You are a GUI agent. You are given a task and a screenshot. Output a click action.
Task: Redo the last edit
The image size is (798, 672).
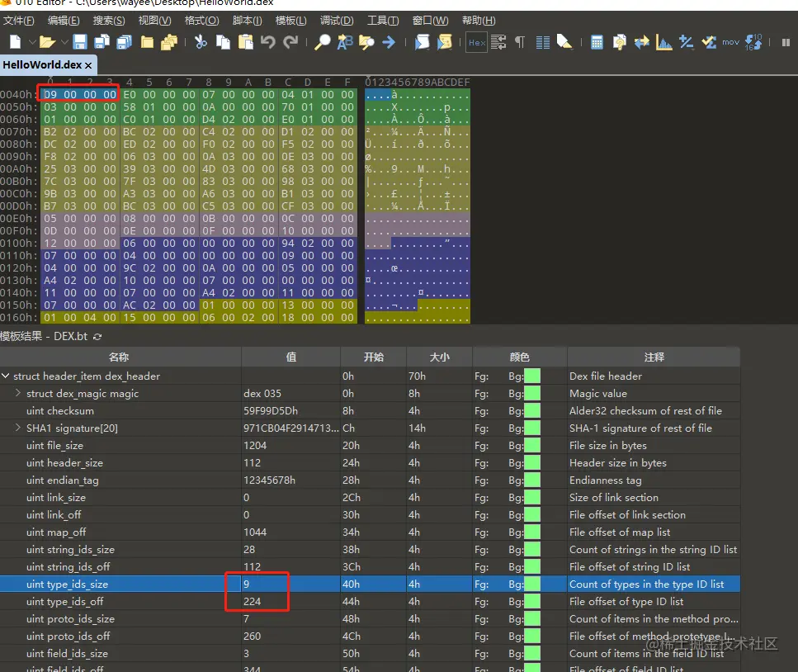click(x=290, y=42)
